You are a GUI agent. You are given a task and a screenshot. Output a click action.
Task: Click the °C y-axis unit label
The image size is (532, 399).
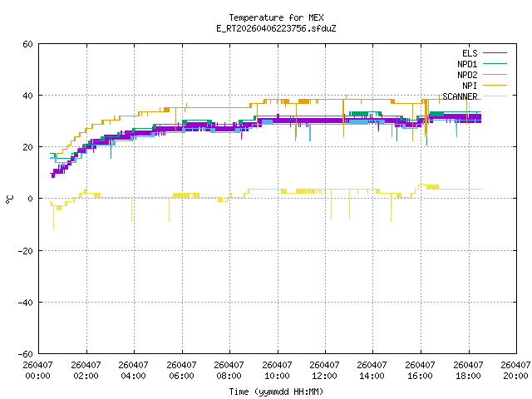coord(9,199)
